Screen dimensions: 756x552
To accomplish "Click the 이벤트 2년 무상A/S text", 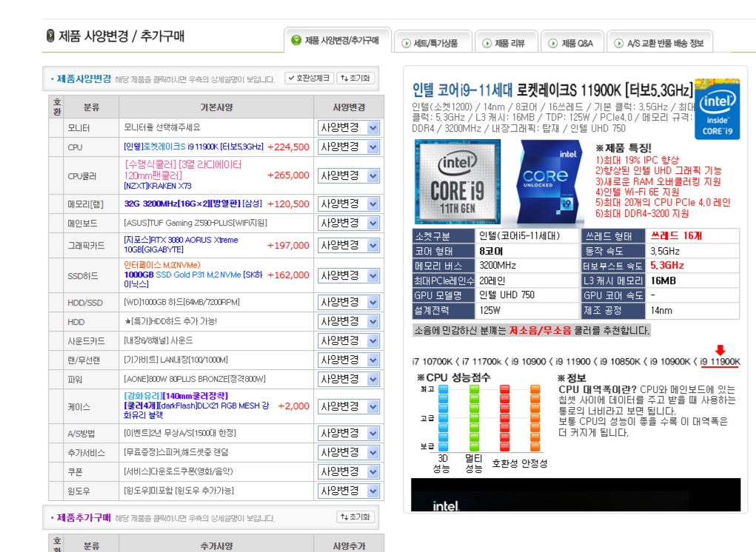I will (180, 433).
